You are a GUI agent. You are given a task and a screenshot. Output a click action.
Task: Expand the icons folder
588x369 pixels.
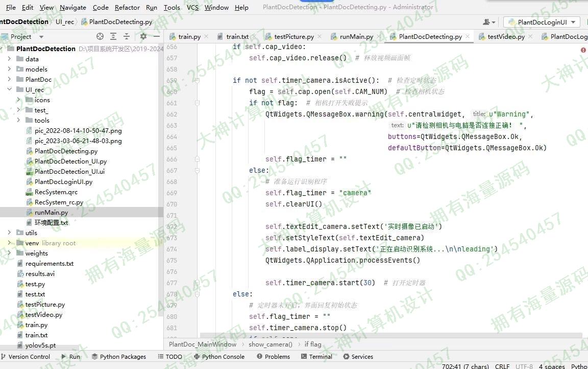coord(18,100)
